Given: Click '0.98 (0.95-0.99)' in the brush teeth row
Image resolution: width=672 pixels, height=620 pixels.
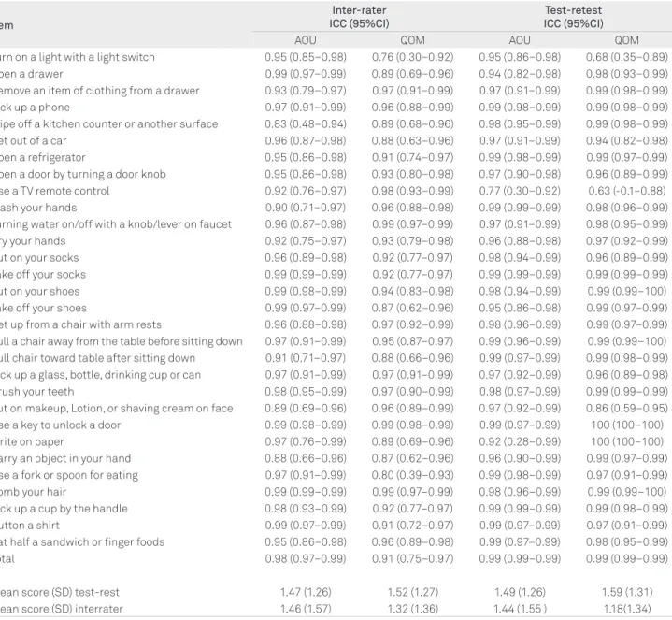Looking at the screenshot, I should click(x=306, y=392).
